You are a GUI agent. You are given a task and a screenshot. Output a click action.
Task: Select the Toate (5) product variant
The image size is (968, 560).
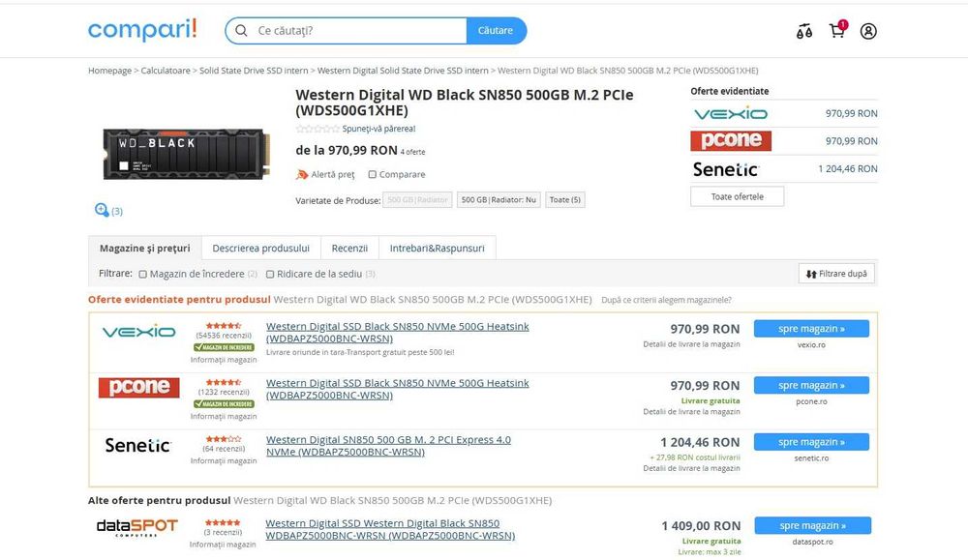565,200
